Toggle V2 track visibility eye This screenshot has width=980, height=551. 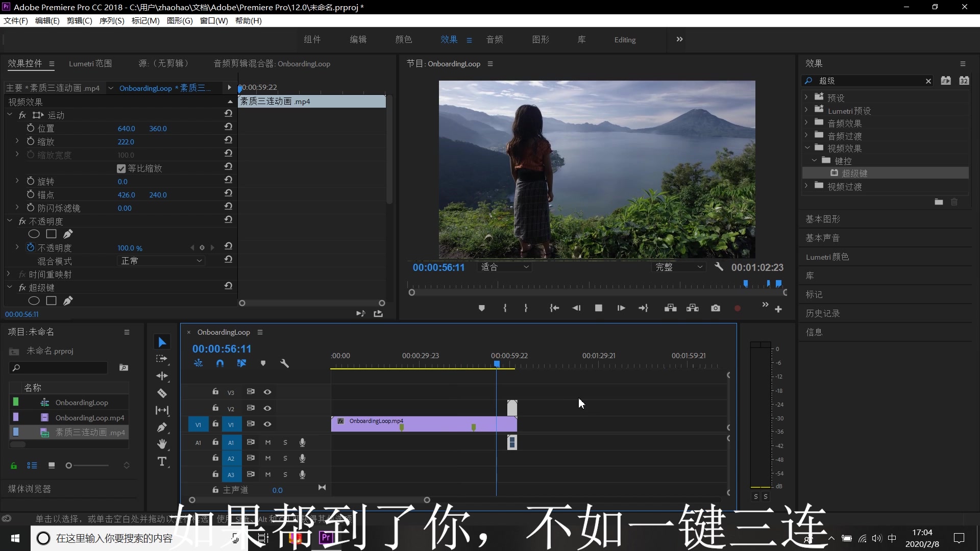[267, 408]
